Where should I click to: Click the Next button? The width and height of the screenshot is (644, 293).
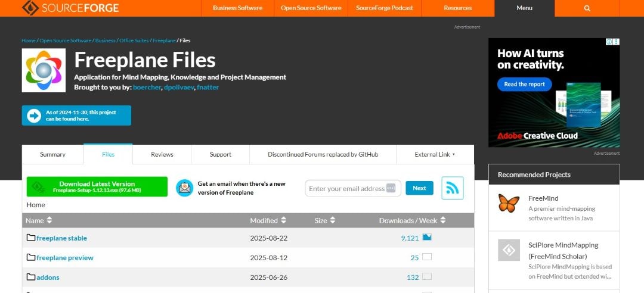pos(419,188)
